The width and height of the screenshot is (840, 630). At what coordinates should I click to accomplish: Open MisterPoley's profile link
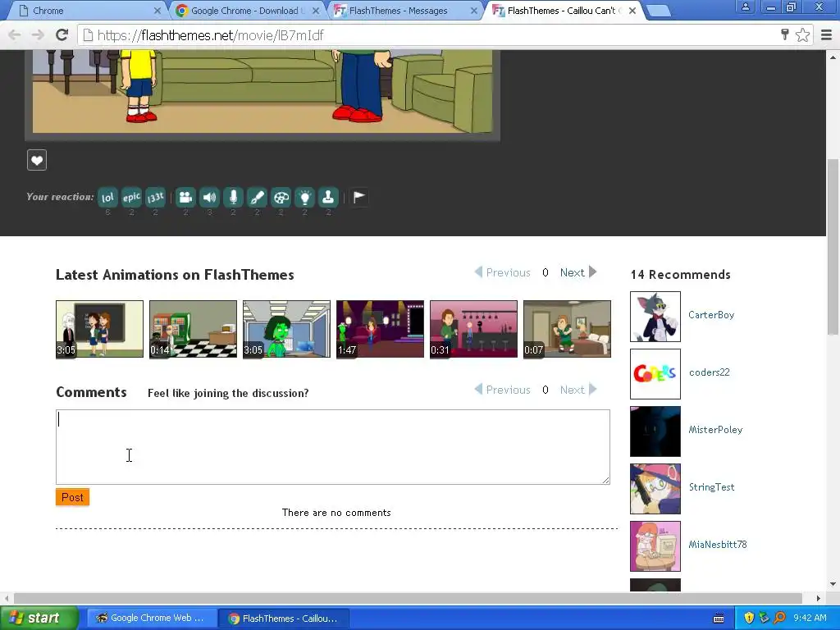pyautogui.click(x=715, y=430)
